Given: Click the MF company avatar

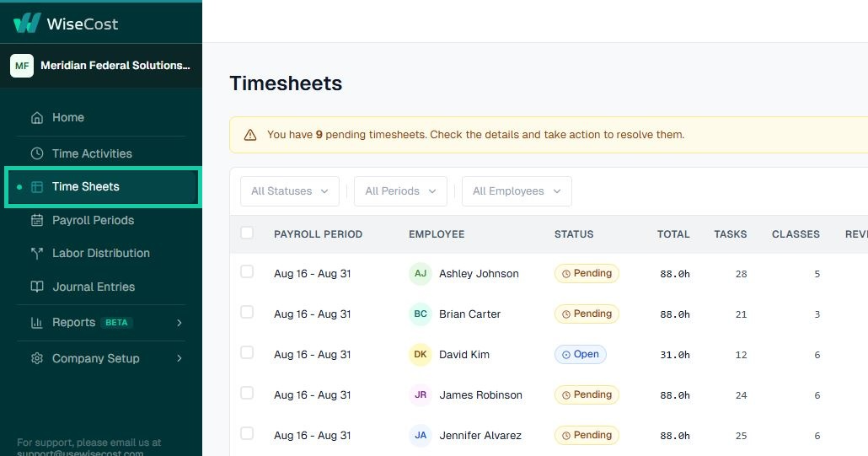Looking at the screenshot, I should [x=22, y=66].
